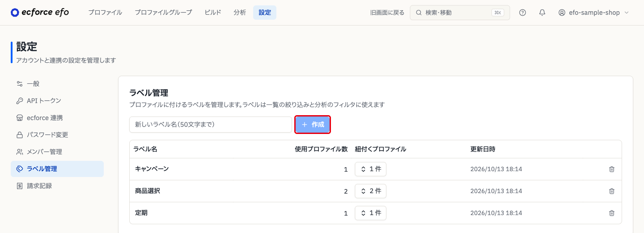
Task: Open 一般 settings in the sidebar
Action: point(57,84)
